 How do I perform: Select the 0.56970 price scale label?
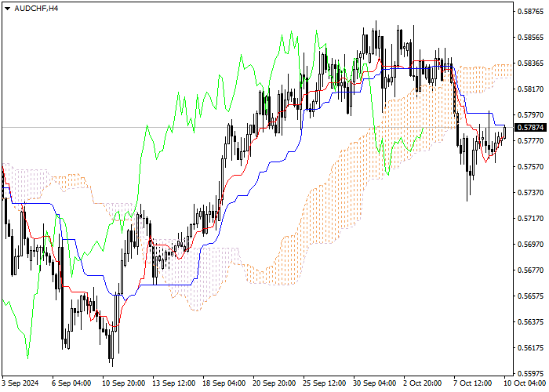click(530, 245)
